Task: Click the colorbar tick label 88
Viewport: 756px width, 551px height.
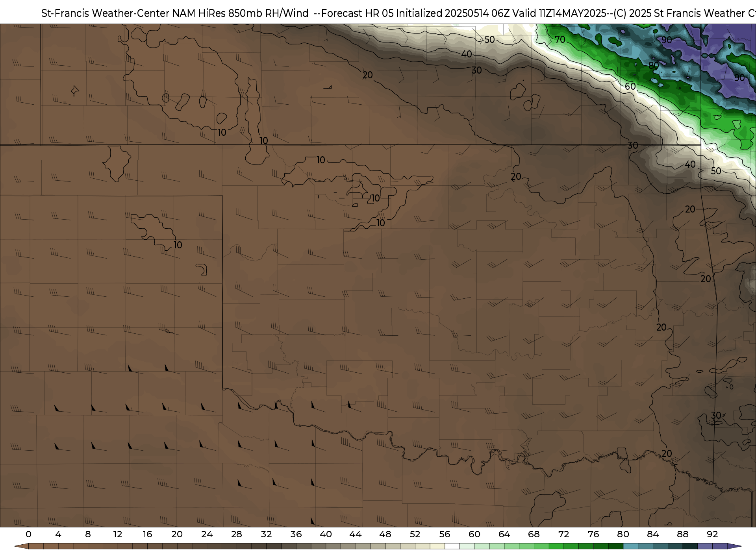Action: pos(682,534)
